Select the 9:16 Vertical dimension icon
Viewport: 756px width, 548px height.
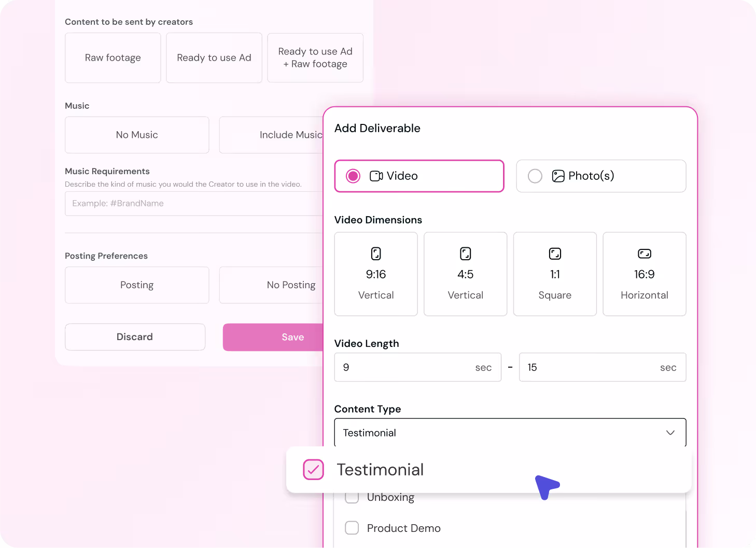click(375, 254)
